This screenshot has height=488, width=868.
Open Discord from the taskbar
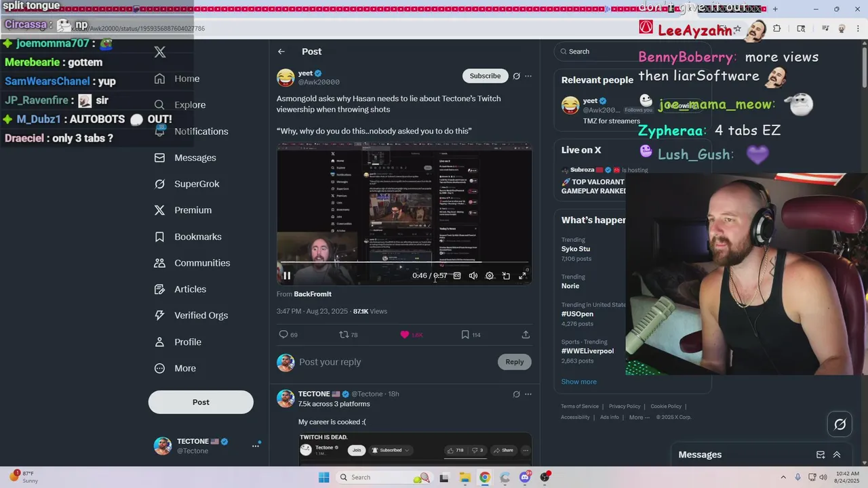pos(525,477)
